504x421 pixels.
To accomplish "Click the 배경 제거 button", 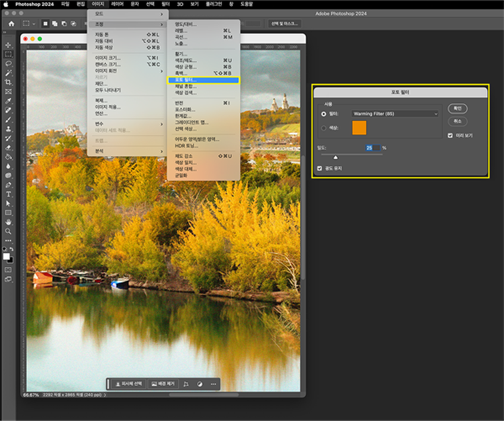I will click(x=163, y=384).
